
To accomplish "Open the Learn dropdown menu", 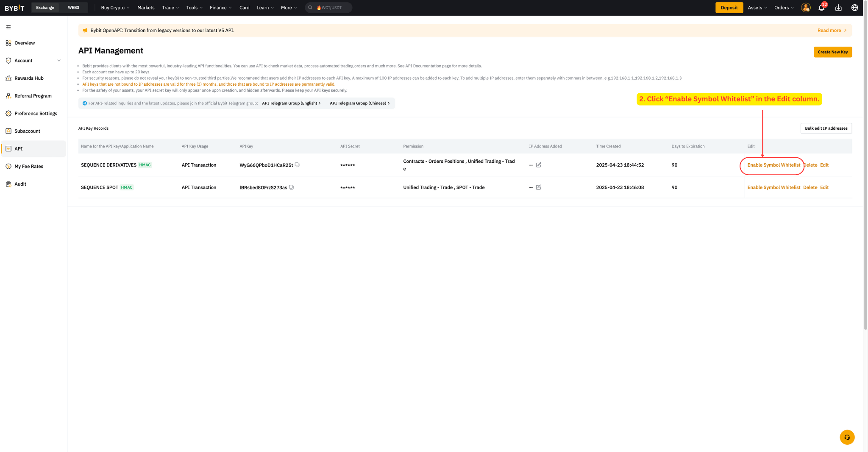I will 265,8.
